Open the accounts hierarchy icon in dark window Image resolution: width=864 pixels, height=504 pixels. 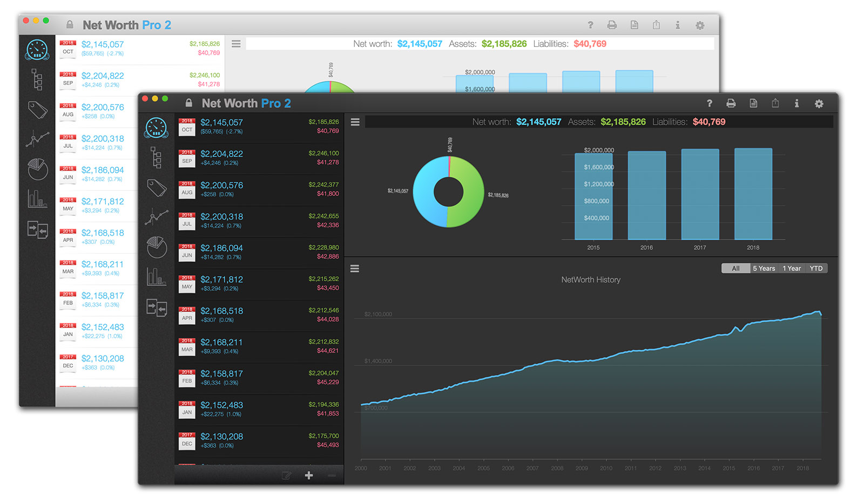click(x=156, y=158)
